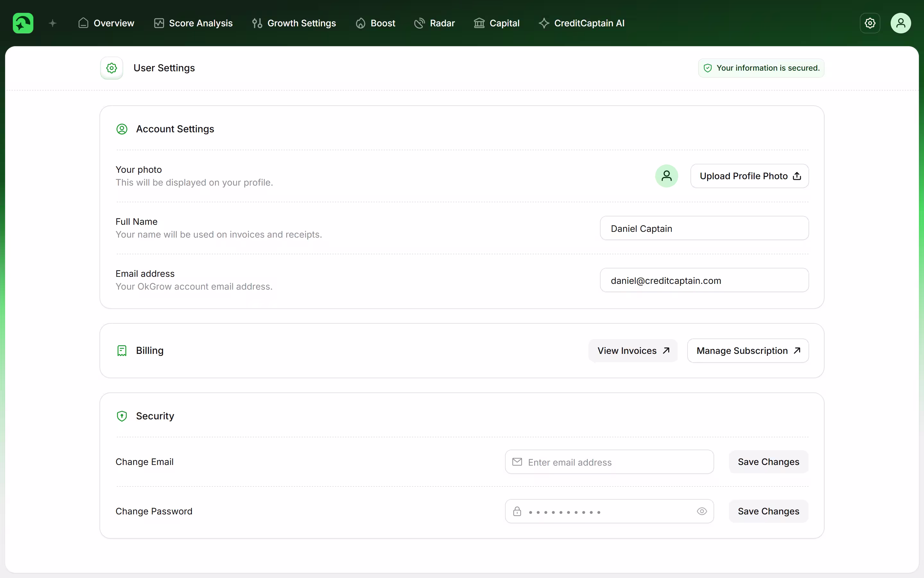This screenshot has height=578, width=924.
Task: Click the Account Settings person icon
Action: (122, 129)
